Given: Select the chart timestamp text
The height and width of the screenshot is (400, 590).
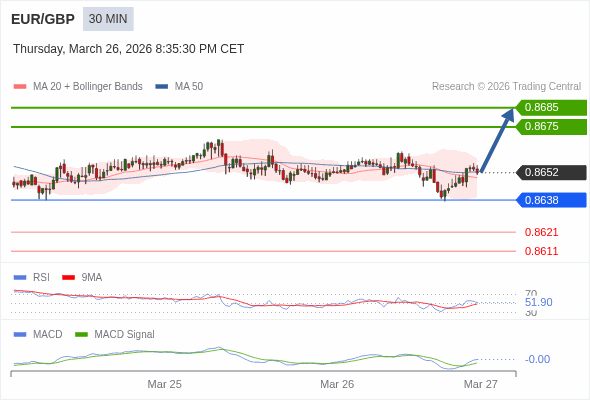Looking at the screenshot, I should (x=128, y=49).
